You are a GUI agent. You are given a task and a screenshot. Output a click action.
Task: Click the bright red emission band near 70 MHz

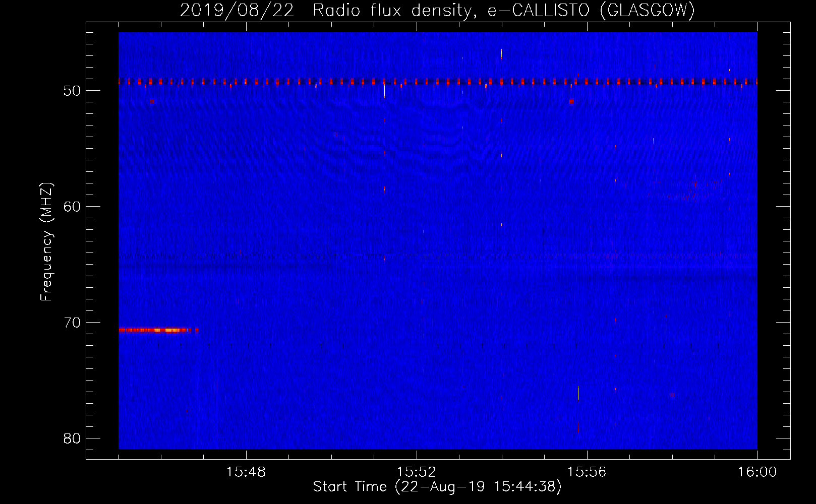[x=158, y=330]
